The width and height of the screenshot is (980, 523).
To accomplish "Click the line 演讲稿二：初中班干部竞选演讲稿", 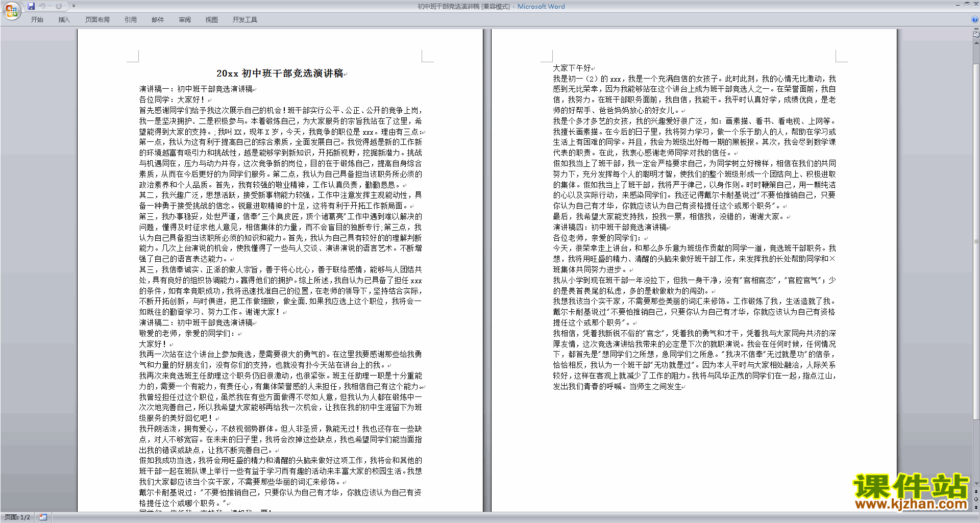I will click(196, 322).
